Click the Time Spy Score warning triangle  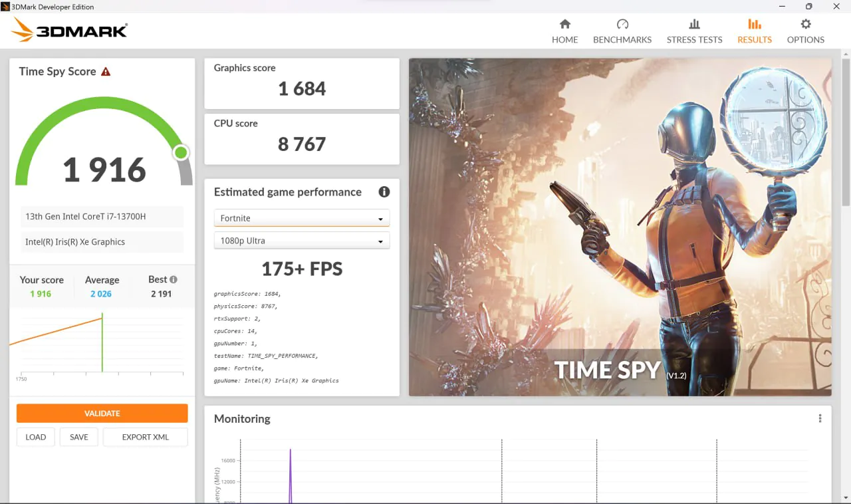(106, 71)
